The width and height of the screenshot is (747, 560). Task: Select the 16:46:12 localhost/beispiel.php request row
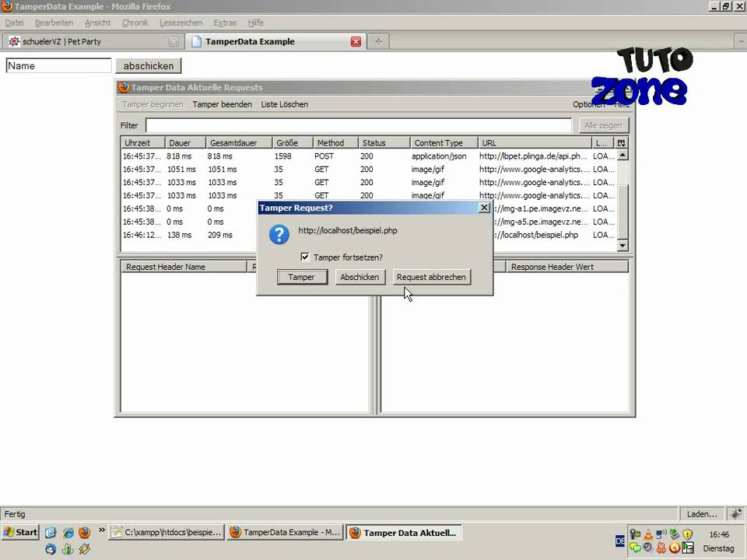(x=369, y=235)
